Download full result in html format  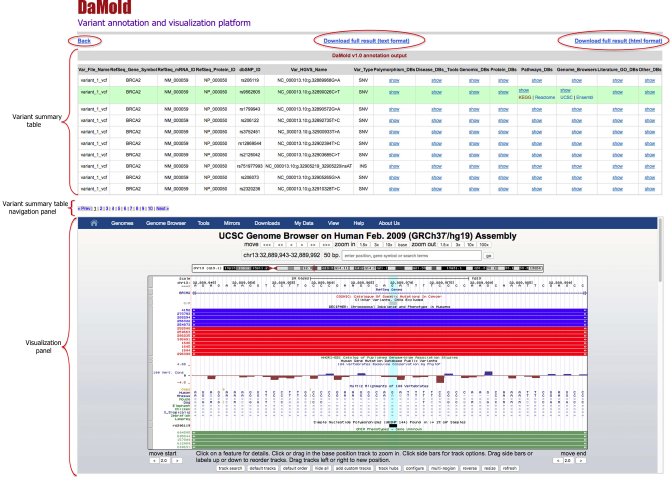[618, 41]
